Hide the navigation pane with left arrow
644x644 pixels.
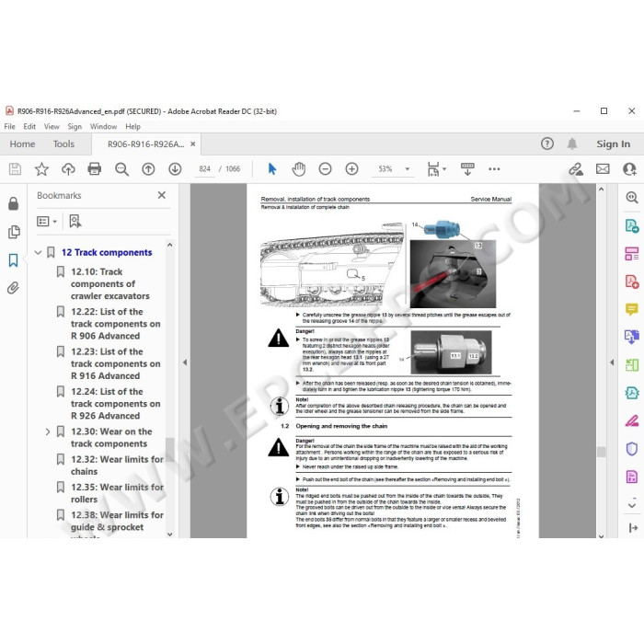click(185, 362)
